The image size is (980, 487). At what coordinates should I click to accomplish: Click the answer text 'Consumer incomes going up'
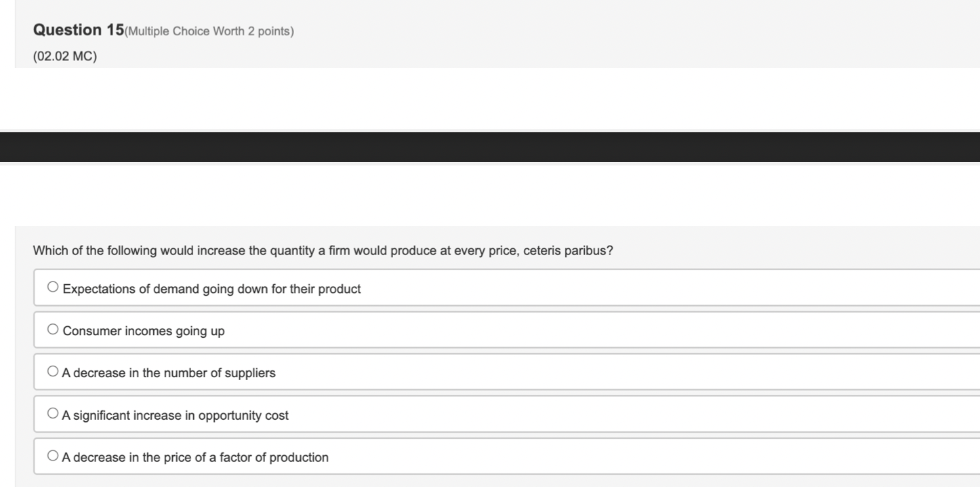[x=142, y=330]
